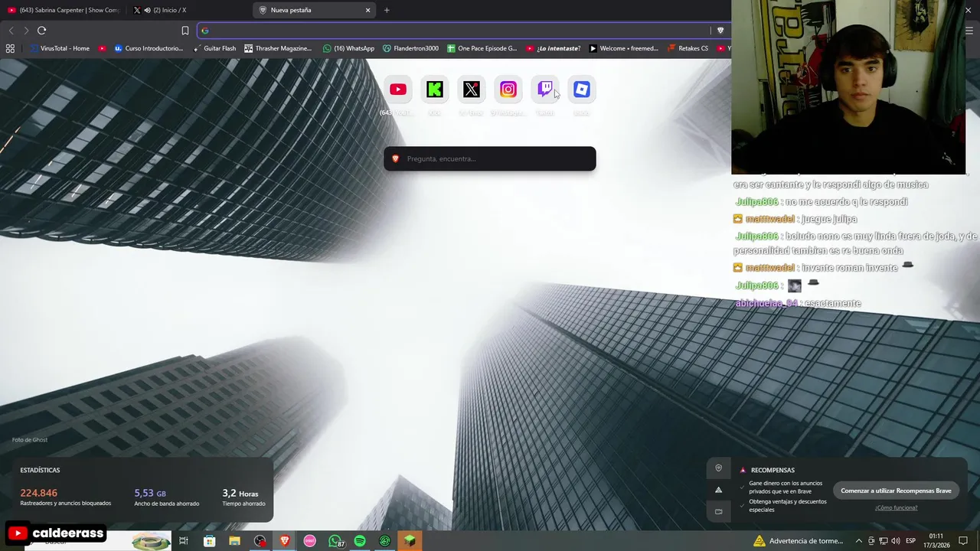Show hidden system tray icons
The width and height of the screenshot is (980, 551).
tap(858, 541)
